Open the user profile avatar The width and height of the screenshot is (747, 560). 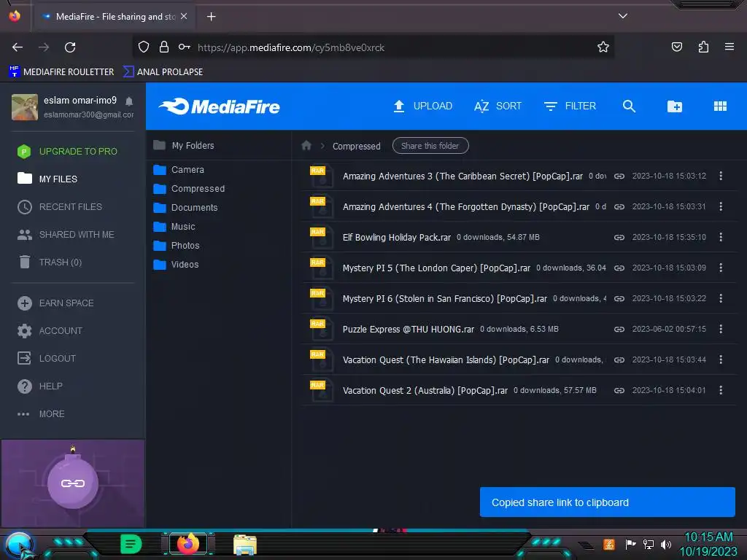(x=25, y=107)
